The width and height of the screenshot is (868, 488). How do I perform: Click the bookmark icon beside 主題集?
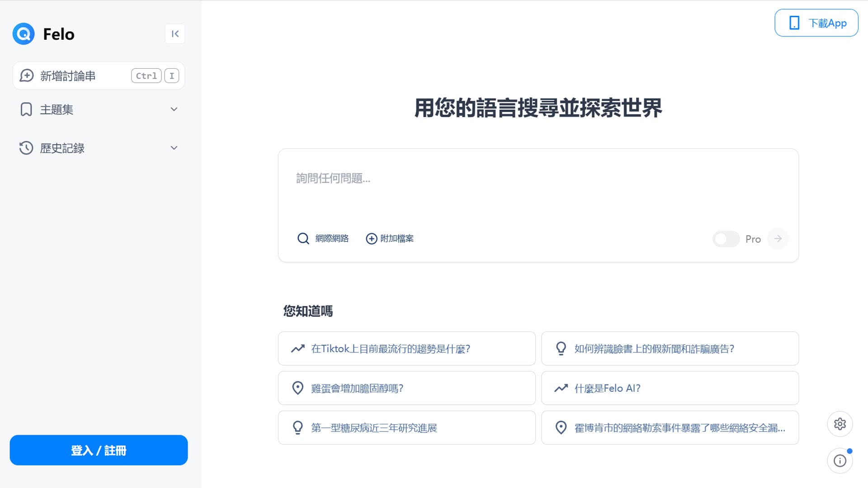coord(26,109)
